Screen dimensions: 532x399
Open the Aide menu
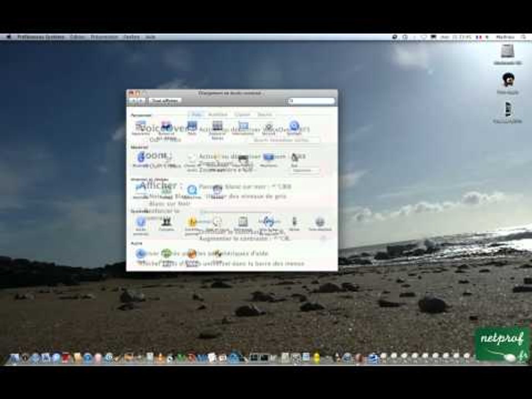point(150,37)
